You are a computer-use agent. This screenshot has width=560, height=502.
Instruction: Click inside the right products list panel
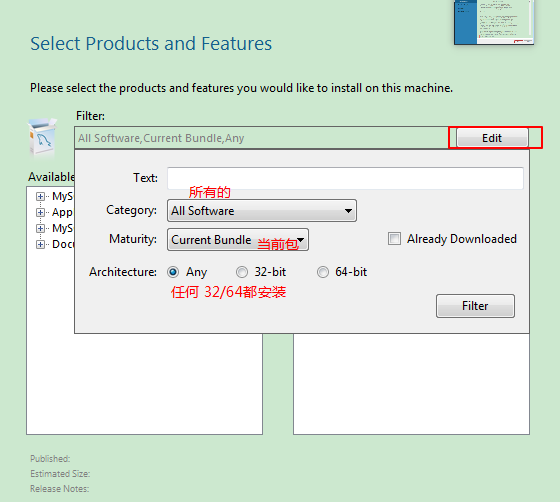(411, 384)
